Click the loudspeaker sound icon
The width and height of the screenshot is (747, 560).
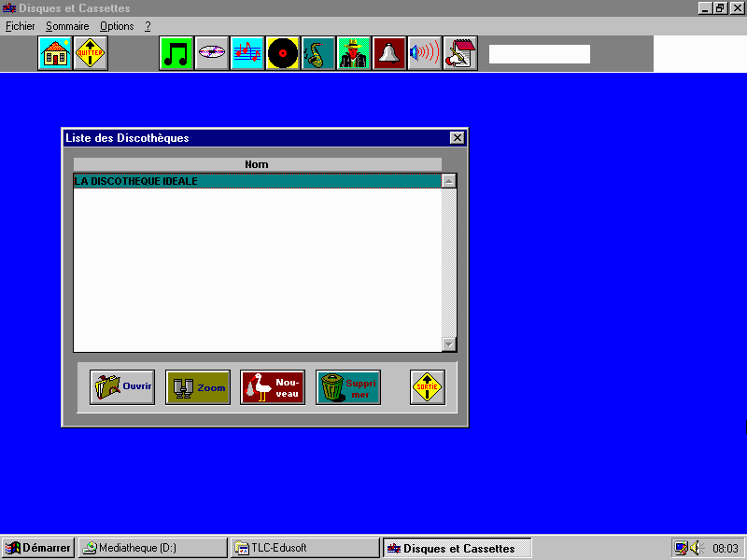(425, 53)
